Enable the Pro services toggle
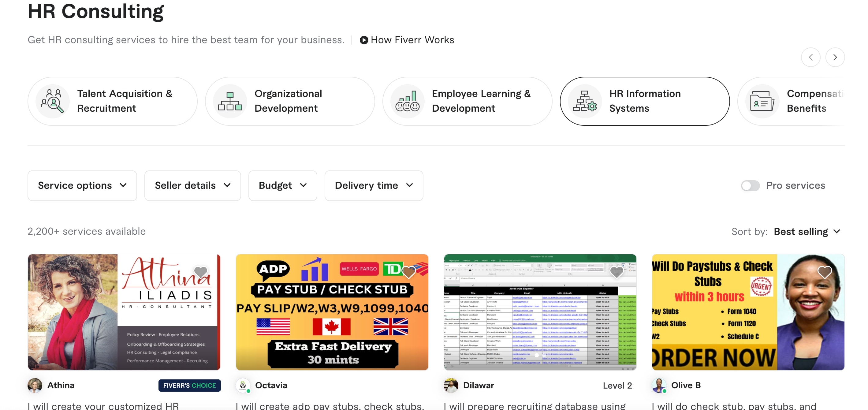 750,186
